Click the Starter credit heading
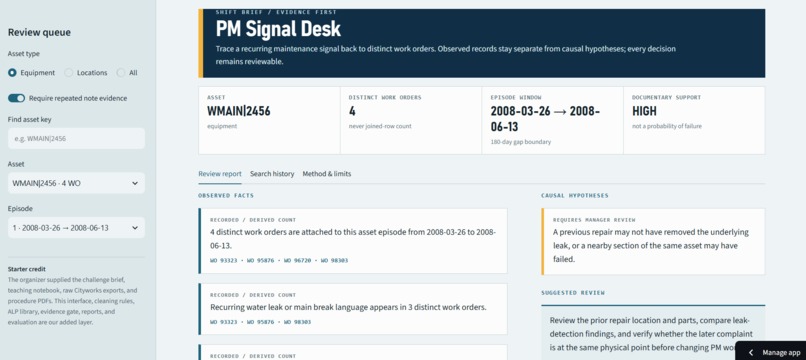 26,269
